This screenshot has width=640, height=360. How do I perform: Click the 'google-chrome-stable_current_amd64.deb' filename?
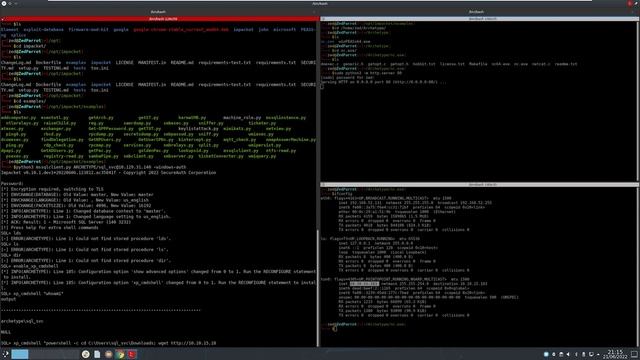181,30
